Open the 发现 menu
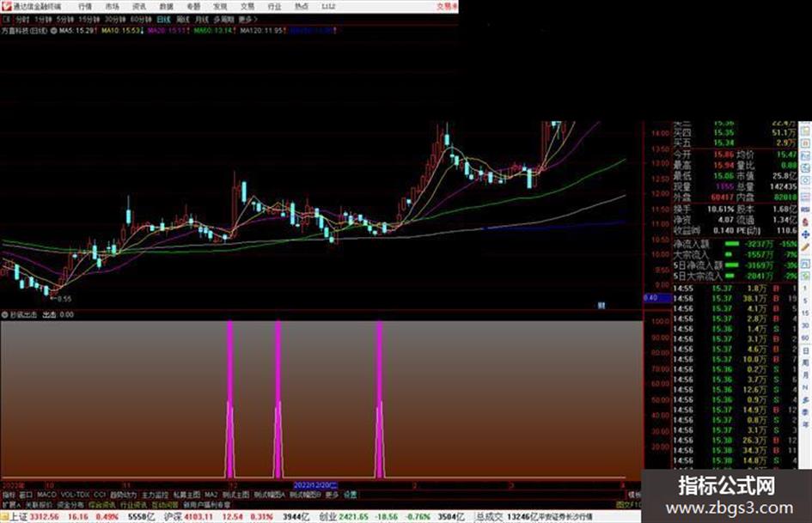The height and width of the screenshot is (523, 812). 220,6
